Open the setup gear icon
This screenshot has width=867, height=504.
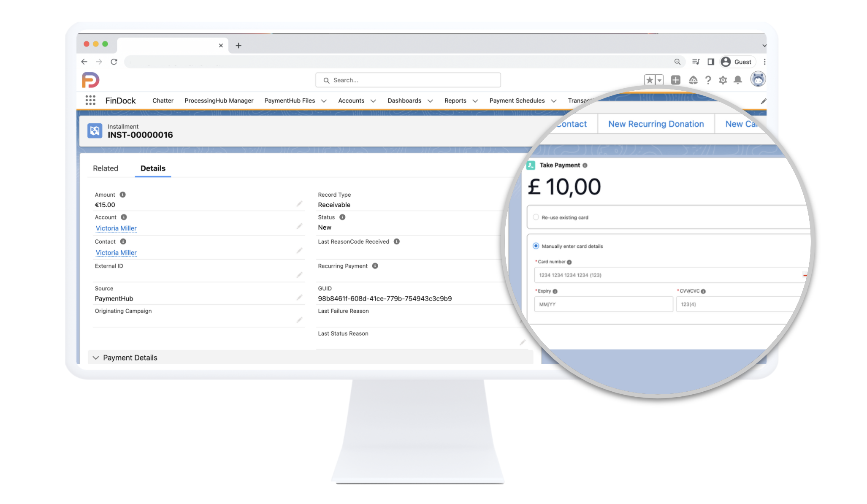click(723, 80)
